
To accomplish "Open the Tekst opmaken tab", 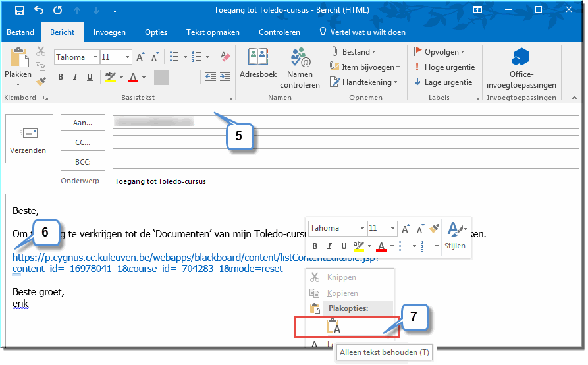I will [x=213, y=32].
